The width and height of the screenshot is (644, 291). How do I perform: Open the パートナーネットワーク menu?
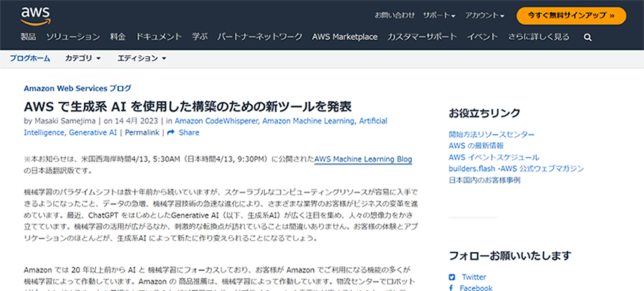[x=260, y=37]
